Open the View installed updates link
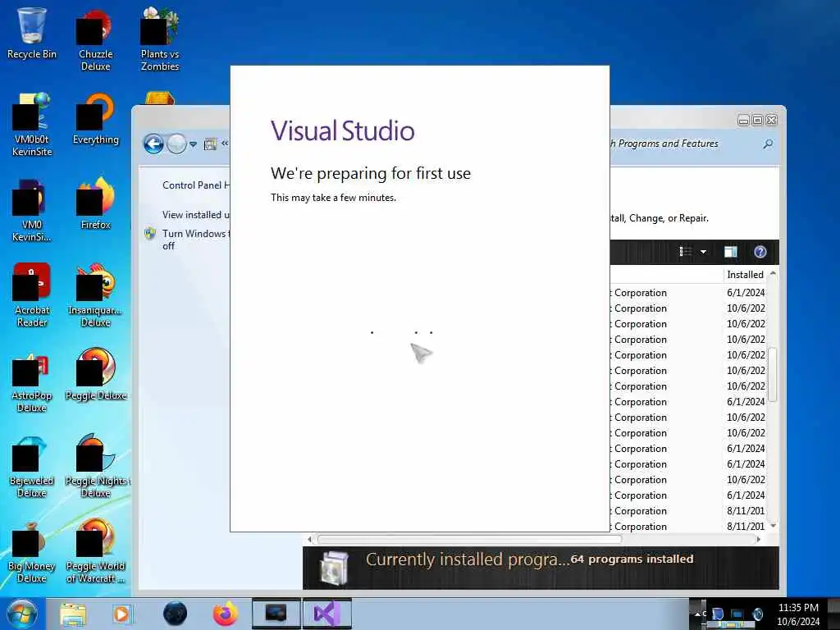The width and height of the screenshot is (840, 630). pyautogui.click(x=196, y=214)
